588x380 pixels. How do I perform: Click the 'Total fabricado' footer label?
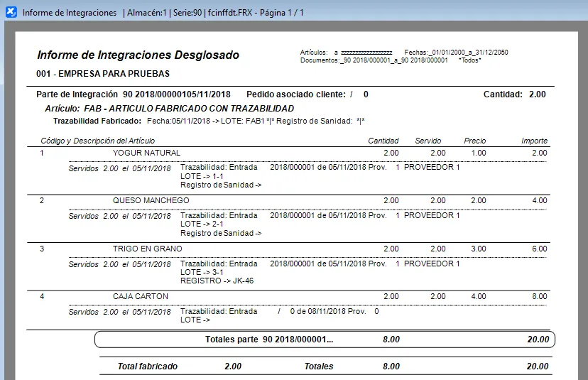148,367
